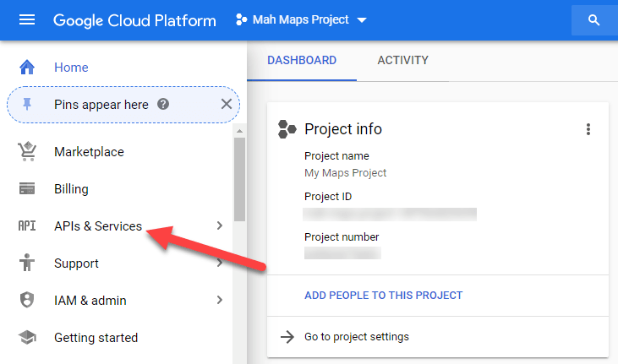Click the Home house icon
Image resolution: width=618 pixels, height=364 pixels.
27,68
